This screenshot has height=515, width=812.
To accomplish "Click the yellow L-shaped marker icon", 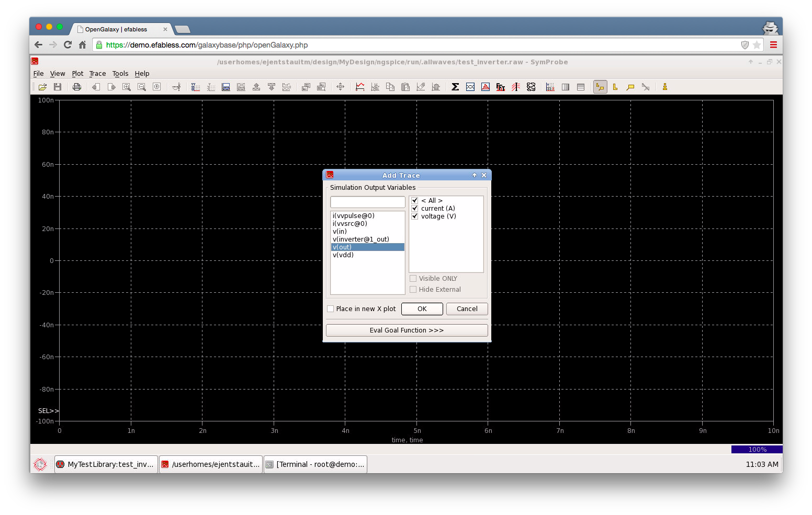I will (x=615, y=87).
